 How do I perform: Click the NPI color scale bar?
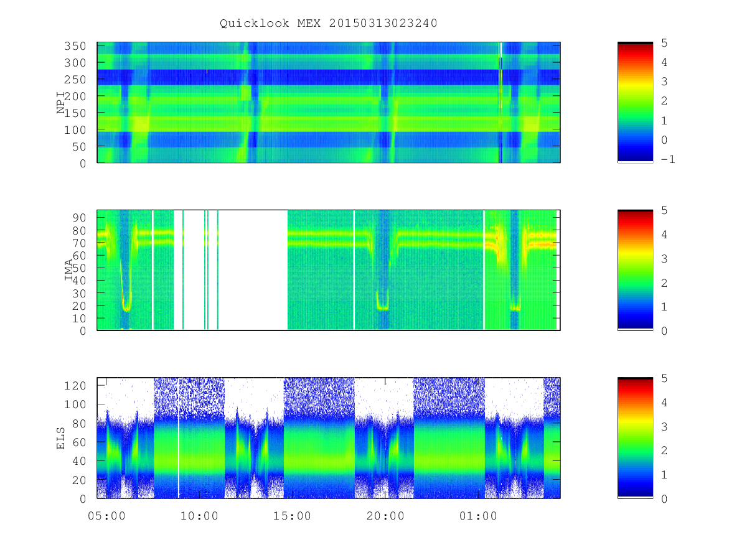pyautogui.click(x=635, y=103)
